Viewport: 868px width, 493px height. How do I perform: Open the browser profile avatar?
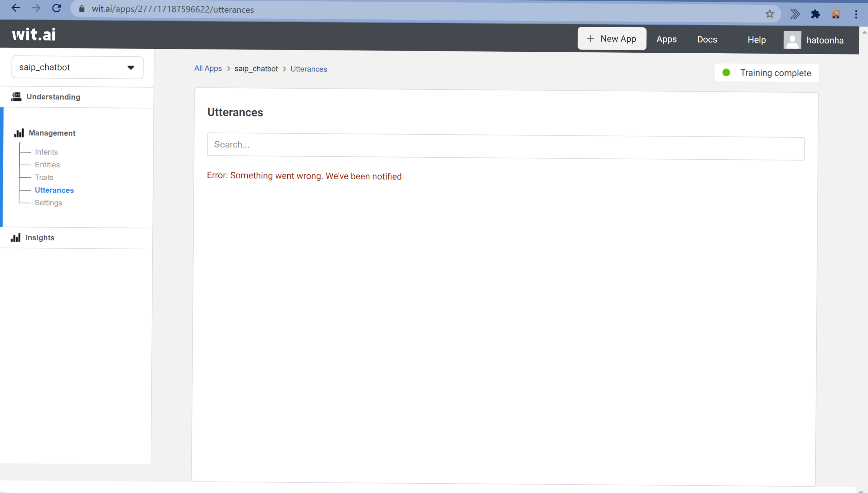tap(836, 14)
